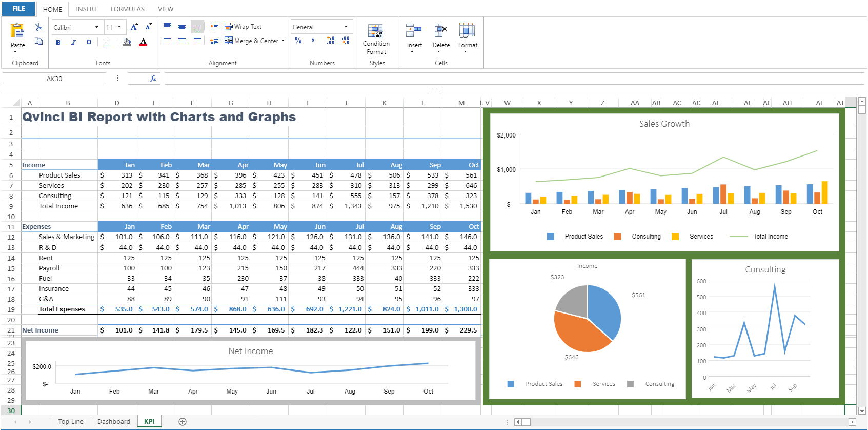This screenshot has width=868, height=430.
Task: Click the Paste button
Action: pos(17,36)
